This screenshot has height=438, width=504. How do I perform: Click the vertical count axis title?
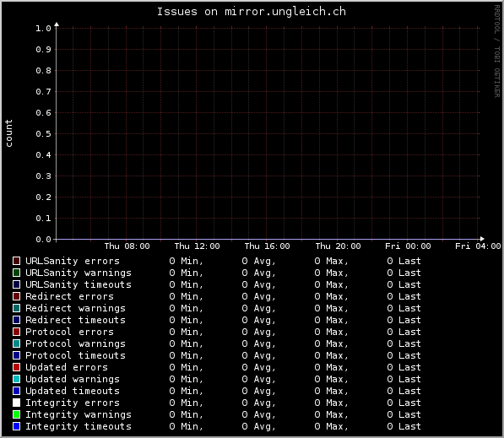(x=8, y=133)
